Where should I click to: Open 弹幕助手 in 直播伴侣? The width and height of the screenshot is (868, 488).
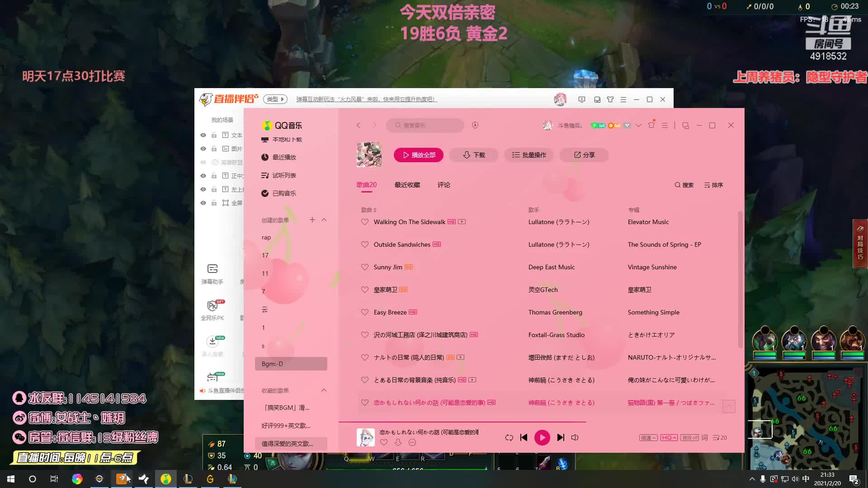click(x=212, y=274)
